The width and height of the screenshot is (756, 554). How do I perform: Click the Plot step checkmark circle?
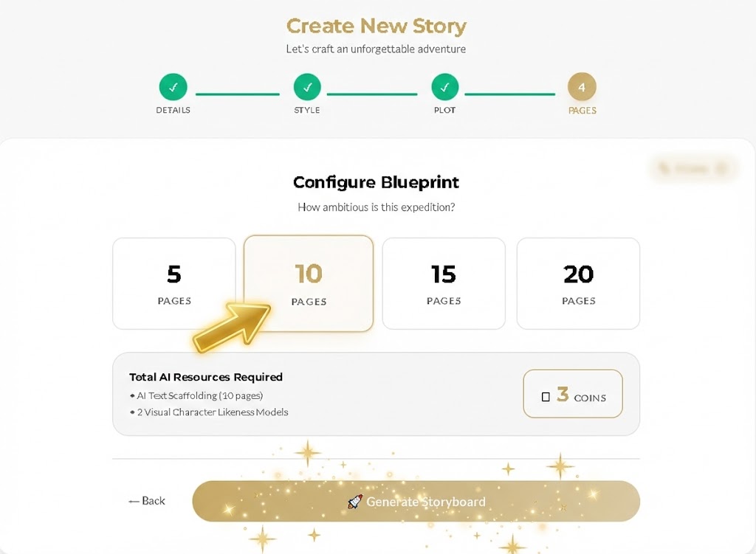(444, 87)
